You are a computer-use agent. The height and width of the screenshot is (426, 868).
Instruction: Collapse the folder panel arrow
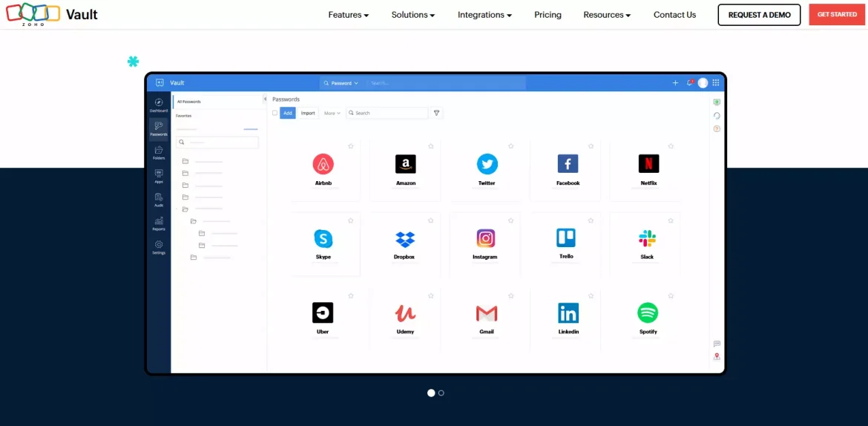click(265, 99)
